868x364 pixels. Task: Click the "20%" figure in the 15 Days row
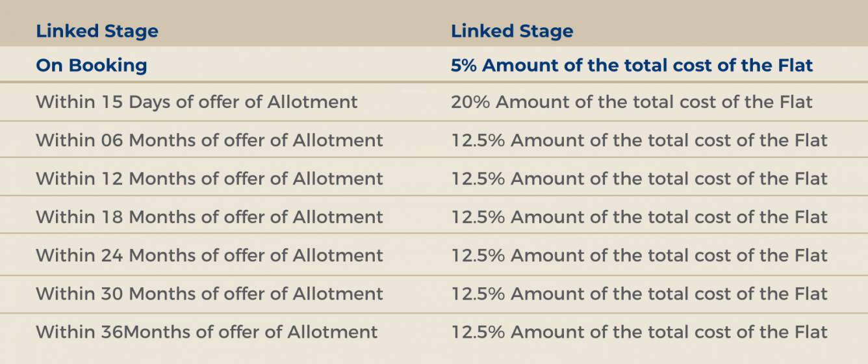click(x=470, y=102)
